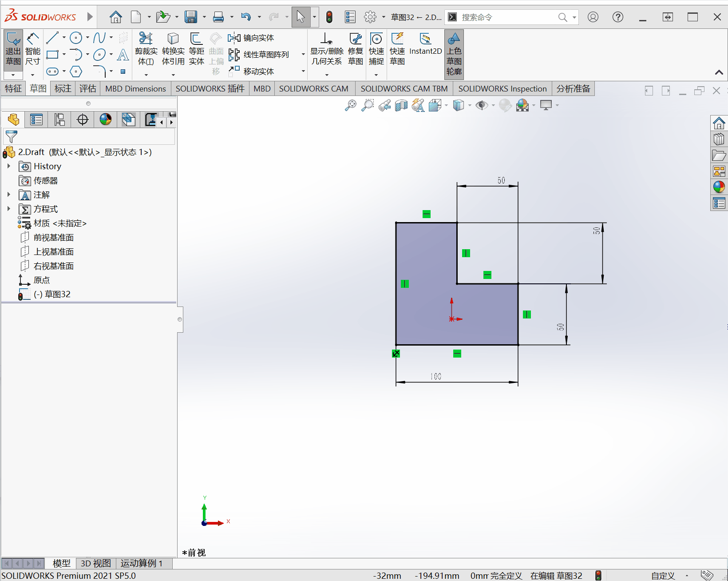Select the Corner Rectangle tool

point(52,55)
